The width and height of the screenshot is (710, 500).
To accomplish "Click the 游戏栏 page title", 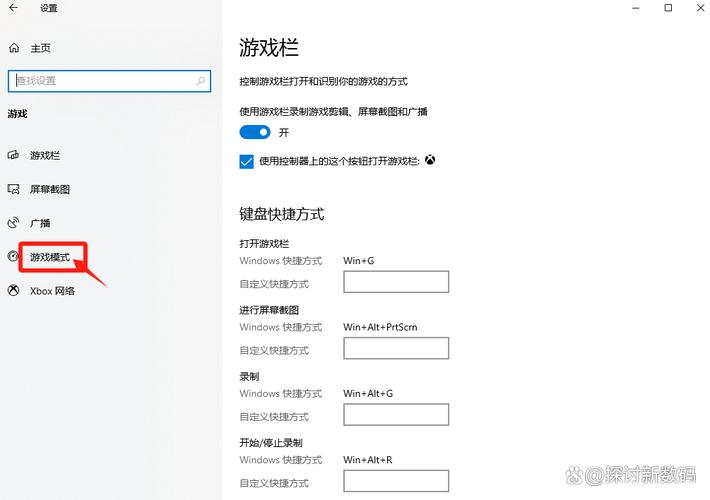I will point(269,48).
